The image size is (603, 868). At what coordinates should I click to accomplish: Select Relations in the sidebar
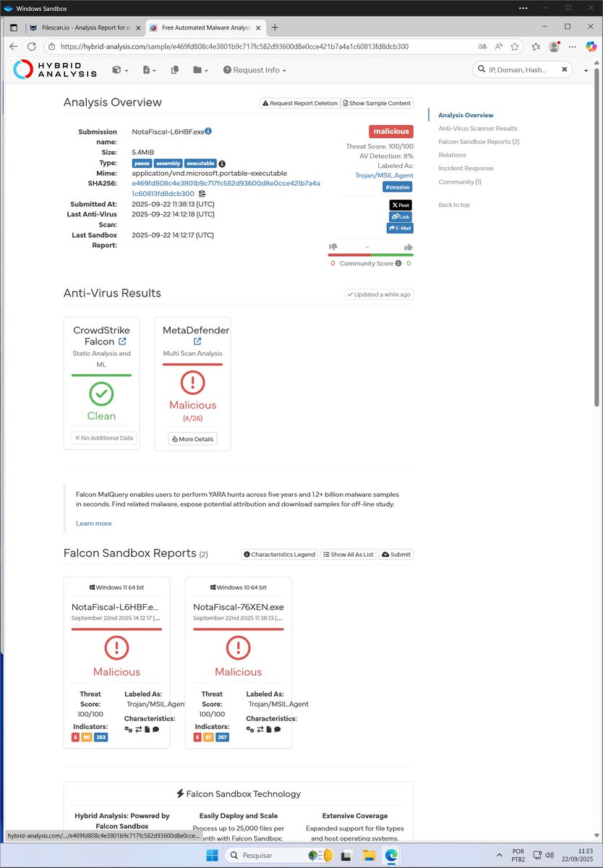452,155
